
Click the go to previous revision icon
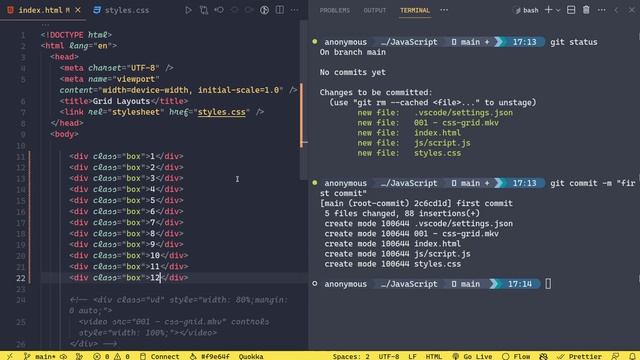[x=219, y=10]
